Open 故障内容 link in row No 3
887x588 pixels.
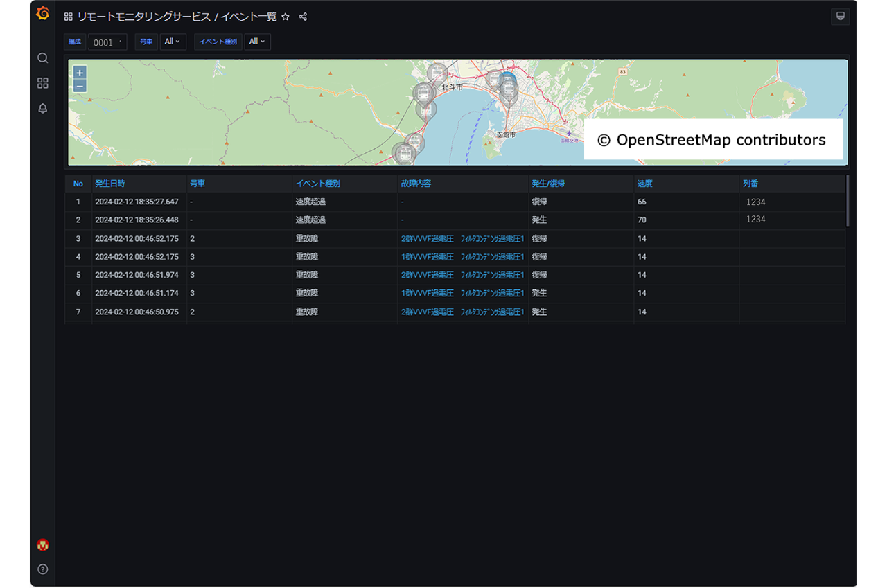pyautogui.click(x=462, y=238)
